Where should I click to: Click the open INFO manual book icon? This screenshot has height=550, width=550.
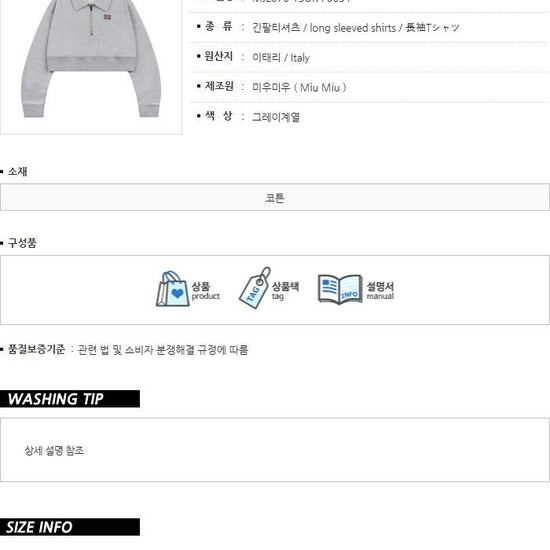340,289
